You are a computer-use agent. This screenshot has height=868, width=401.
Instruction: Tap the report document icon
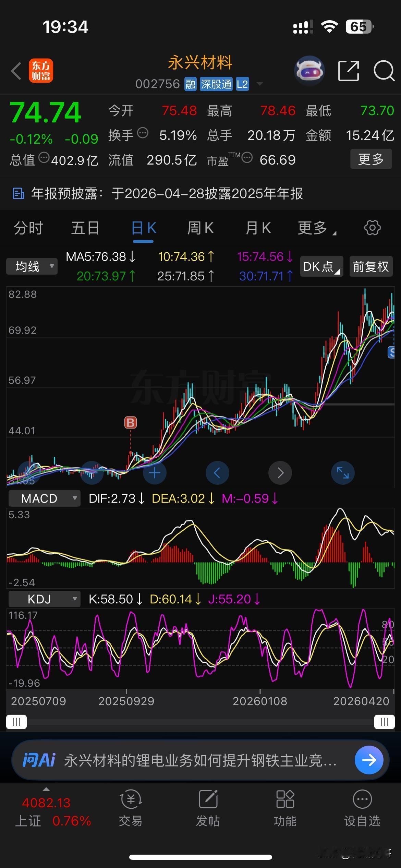[18, 194]
